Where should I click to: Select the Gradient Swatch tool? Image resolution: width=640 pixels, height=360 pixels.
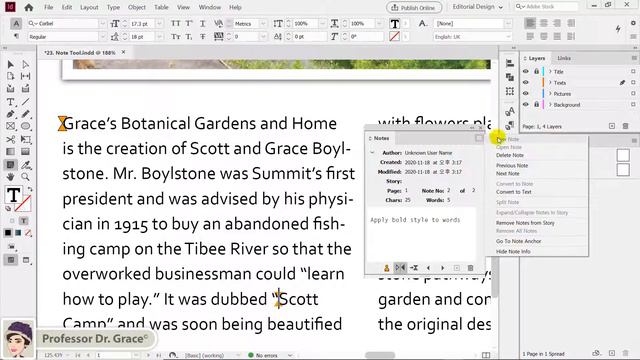pyautogui.click(x=11, y=152)
